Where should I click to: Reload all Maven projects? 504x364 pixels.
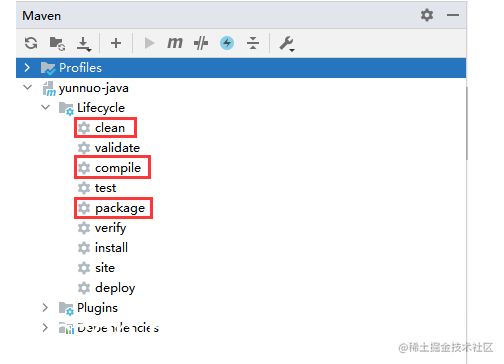click(31, 43)
